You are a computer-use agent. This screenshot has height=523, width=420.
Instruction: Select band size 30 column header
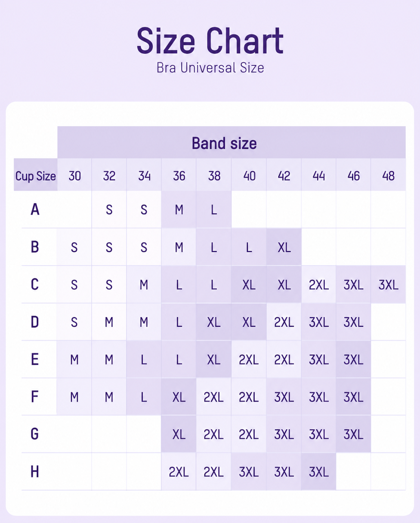(74, 175)
